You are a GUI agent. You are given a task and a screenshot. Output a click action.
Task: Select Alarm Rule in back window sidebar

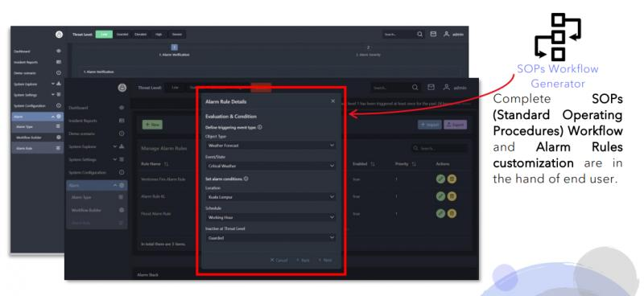point(37,148)
